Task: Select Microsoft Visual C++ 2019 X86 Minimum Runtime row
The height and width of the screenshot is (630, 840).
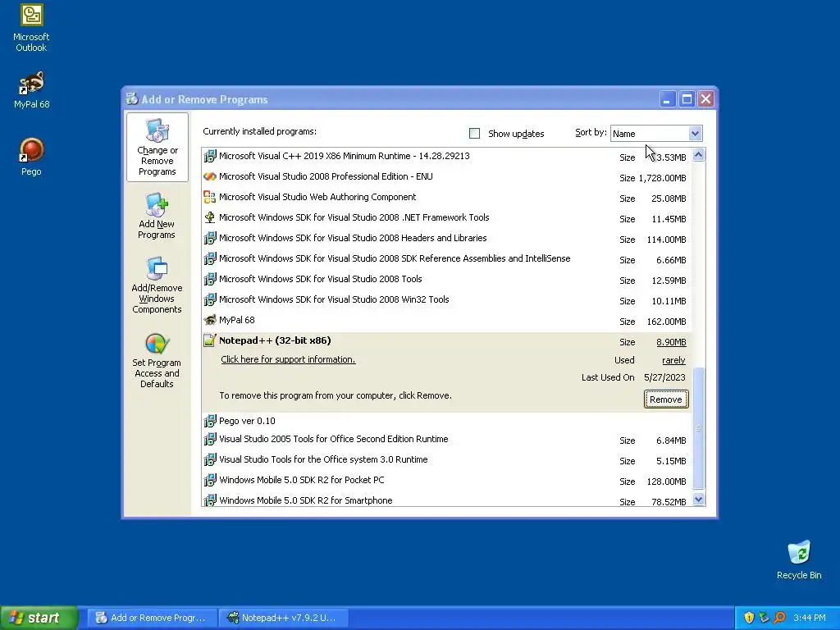Action: (x=447, y=157)
